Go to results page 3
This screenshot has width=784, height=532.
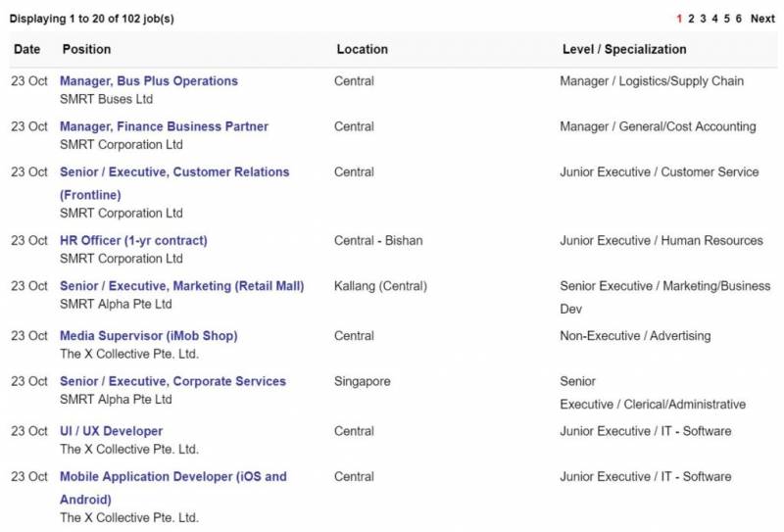pos(703,19)
